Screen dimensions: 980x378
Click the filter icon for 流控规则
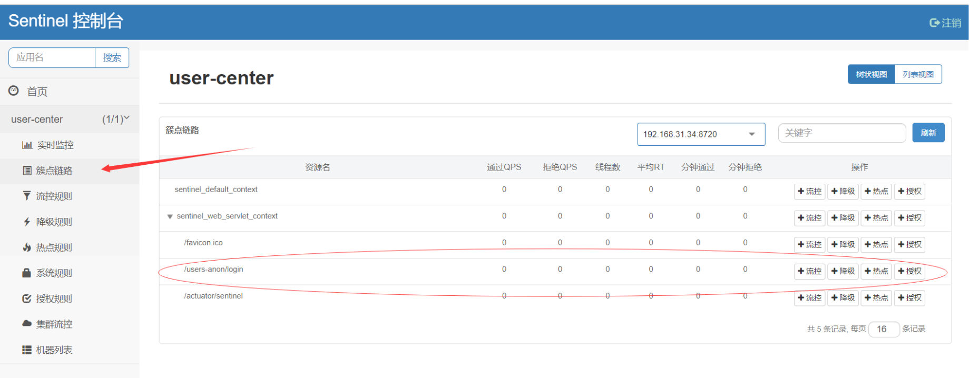point(27,196)
